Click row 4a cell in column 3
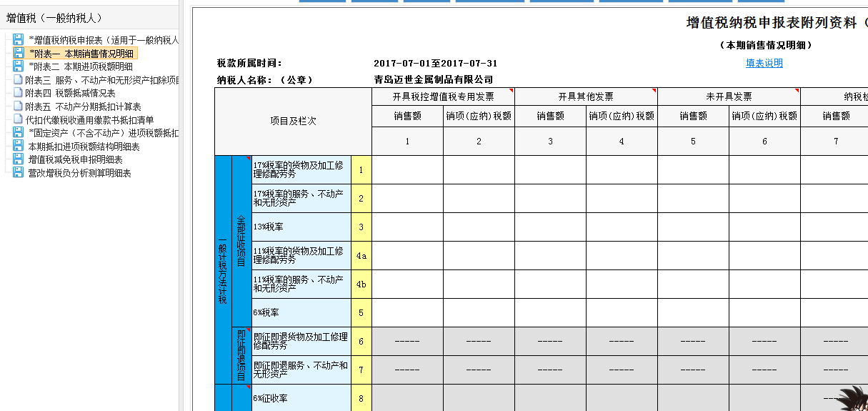 550,256
